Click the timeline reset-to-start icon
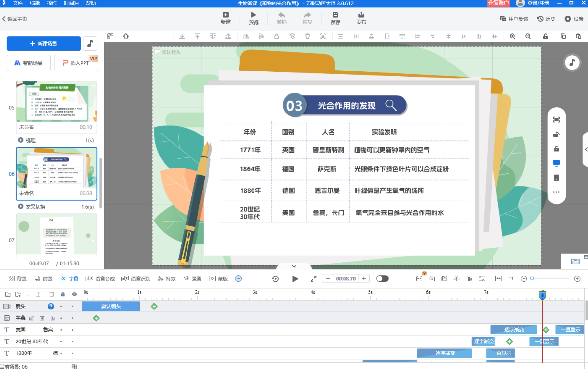The image size is (588, 369). point(275,279)
